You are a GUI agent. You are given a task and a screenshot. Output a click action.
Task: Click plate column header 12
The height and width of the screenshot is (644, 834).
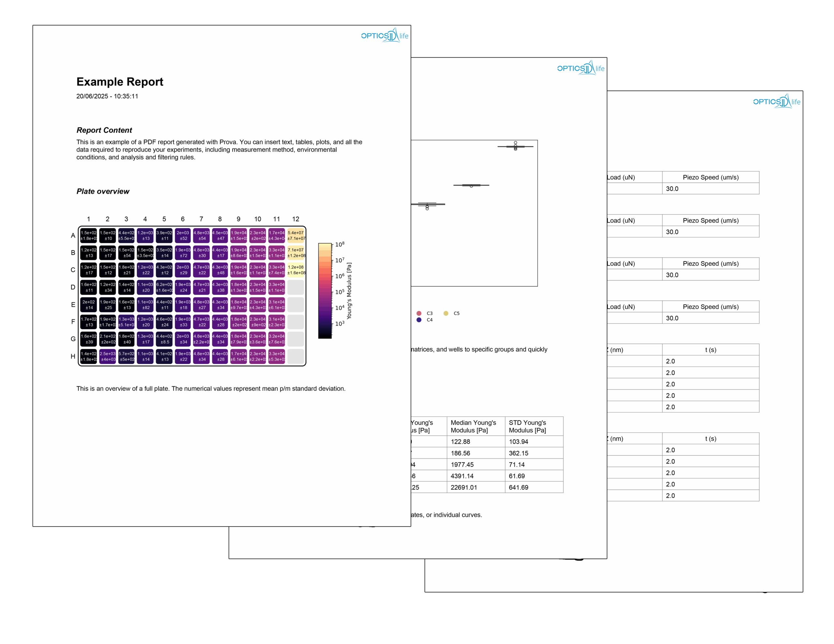coord(295,219)
